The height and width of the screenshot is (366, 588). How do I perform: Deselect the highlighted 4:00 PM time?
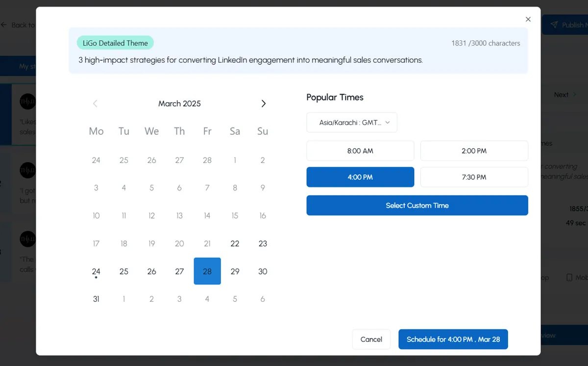[x=360, y=177]
